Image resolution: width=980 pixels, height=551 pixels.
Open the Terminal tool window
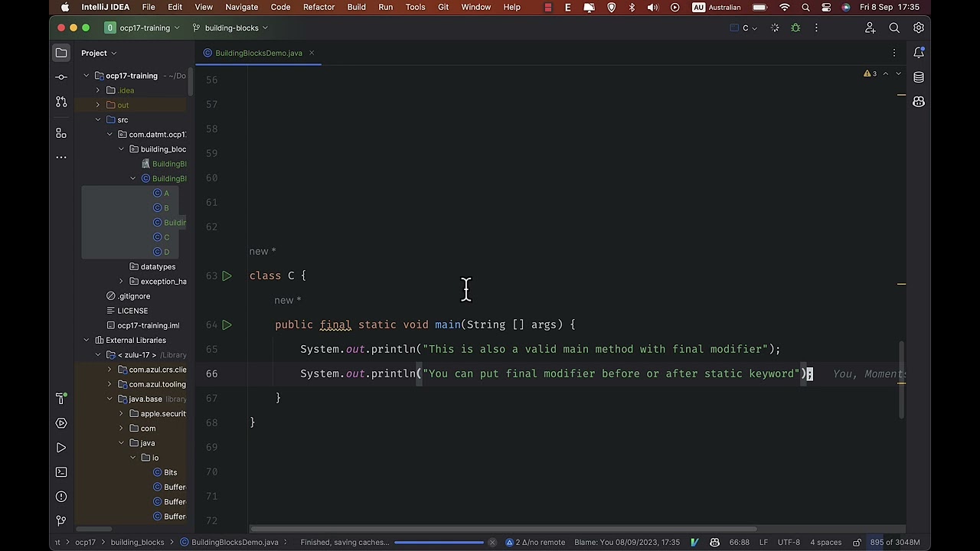coord(61,472)
